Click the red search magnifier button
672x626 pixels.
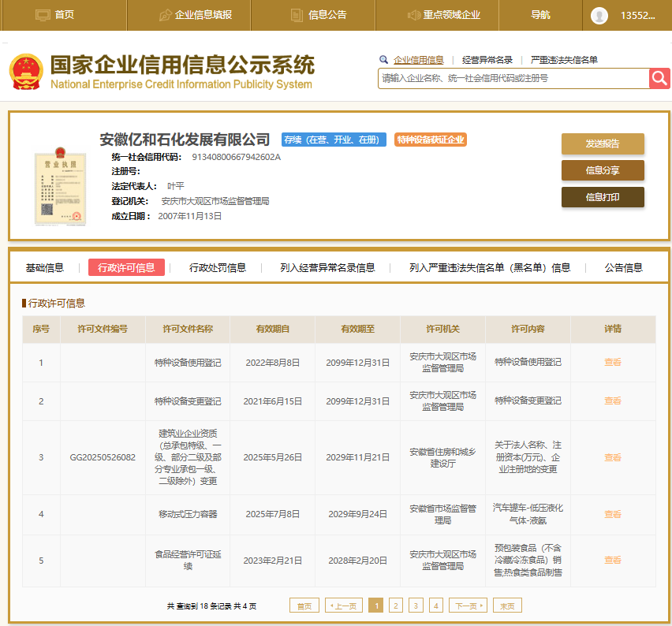659,78
